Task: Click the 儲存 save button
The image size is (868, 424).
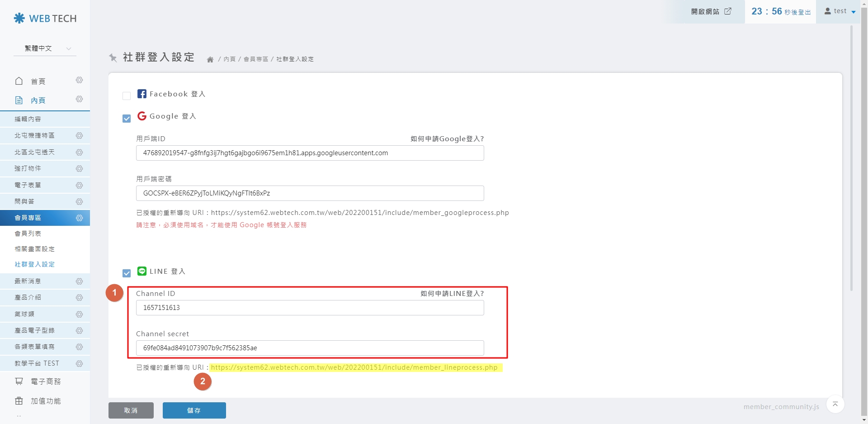Action: click(194, 410)
